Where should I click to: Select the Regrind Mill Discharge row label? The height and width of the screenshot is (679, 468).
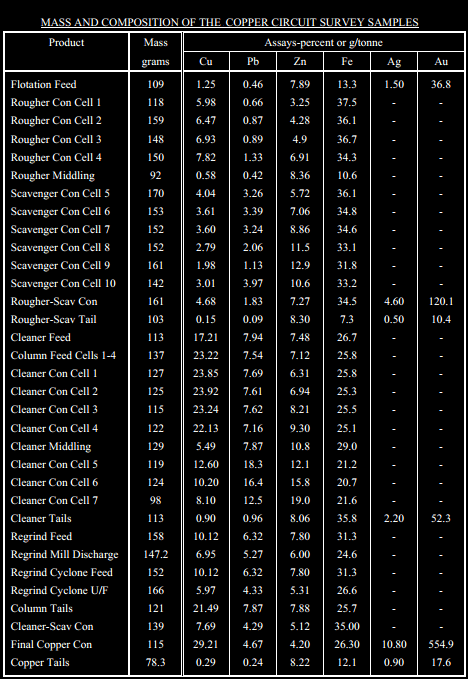65,554
